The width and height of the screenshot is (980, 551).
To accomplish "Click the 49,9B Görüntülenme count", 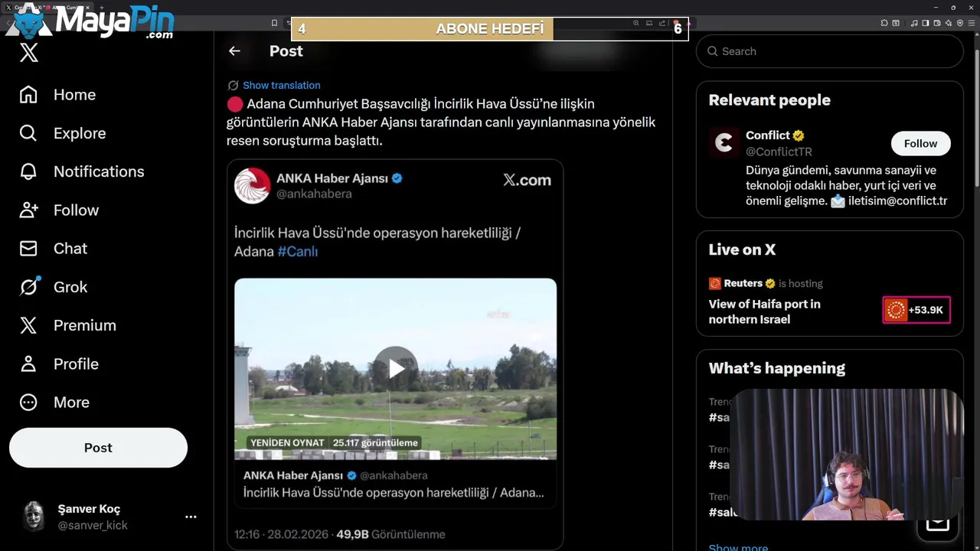I will tap(390, 534).
